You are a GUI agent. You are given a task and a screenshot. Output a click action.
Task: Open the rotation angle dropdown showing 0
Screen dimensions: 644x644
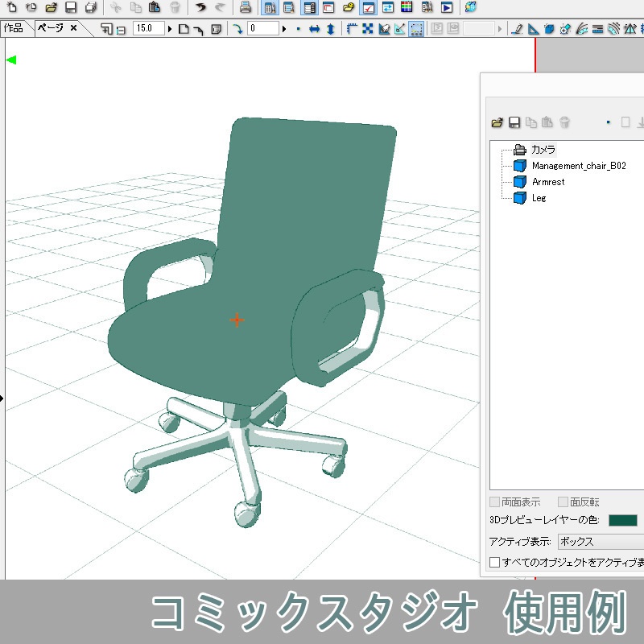point(284,27)
